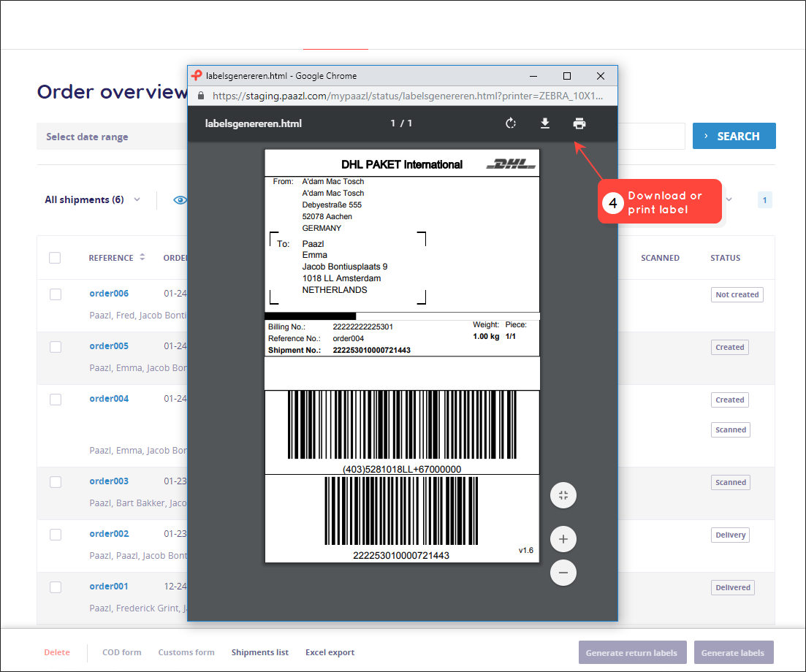Click the padlock icon in the address bar

201,96
